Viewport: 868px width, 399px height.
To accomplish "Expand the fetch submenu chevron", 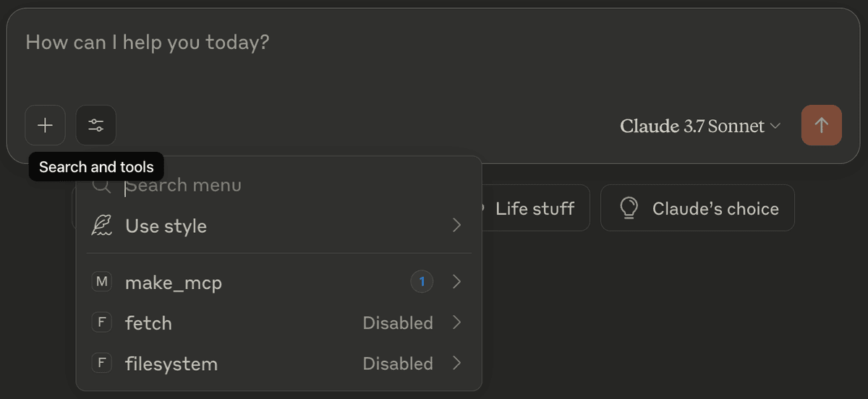I will [x=456, y=322].
